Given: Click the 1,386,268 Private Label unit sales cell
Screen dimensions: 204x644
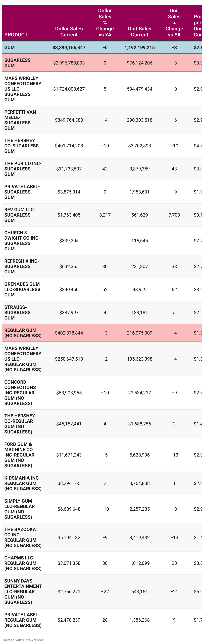Looking at the screenshot, I should click(139, 620).
